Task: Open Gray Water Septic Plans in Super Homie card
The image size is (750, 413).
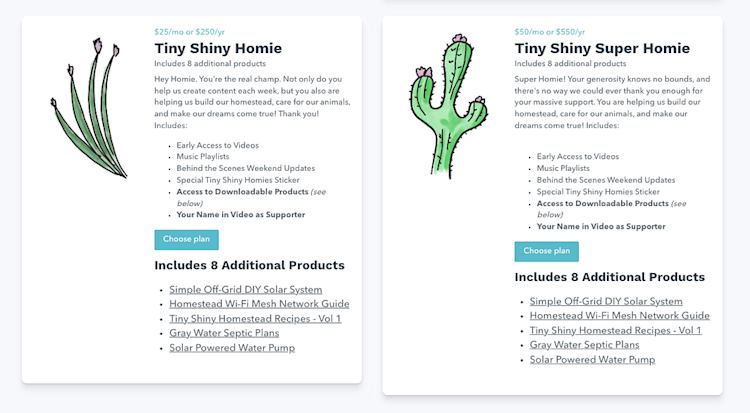Action: click(584, 345)
